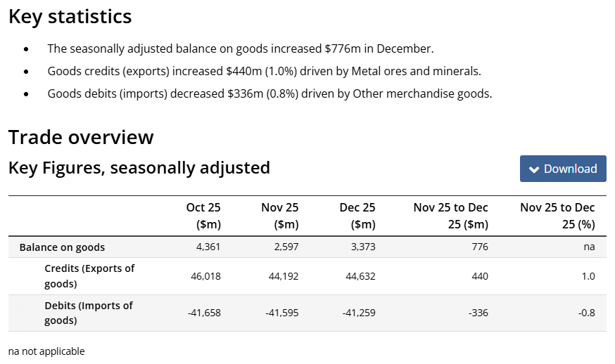The height and width of the screenshot is (364, 615).
Task: Select the Oct 25 ($m) column header
Action: pos(203,216)
